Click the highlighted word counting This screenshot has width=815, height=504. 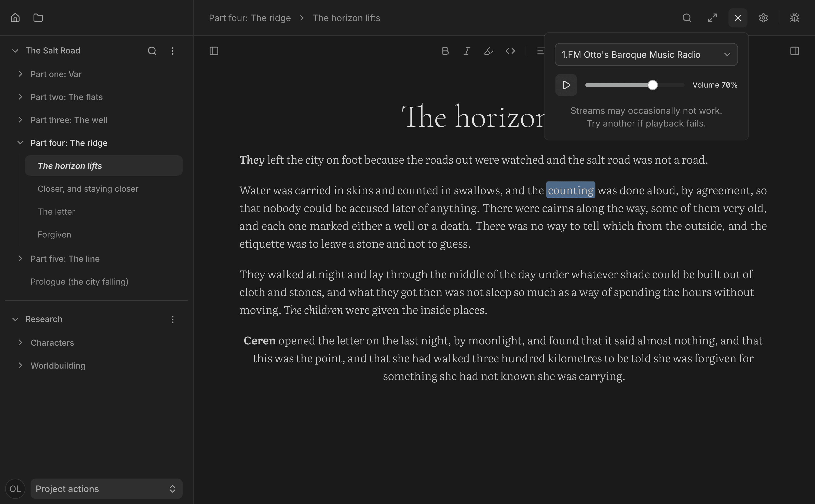570,190
